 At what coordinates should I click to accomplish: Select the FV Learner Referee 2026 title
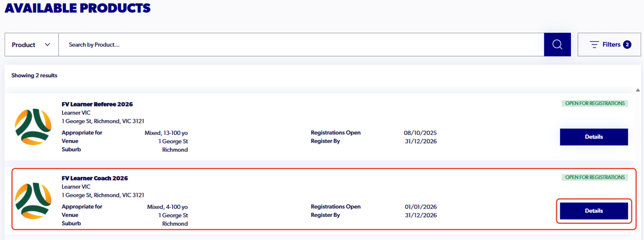coord(97,104)
